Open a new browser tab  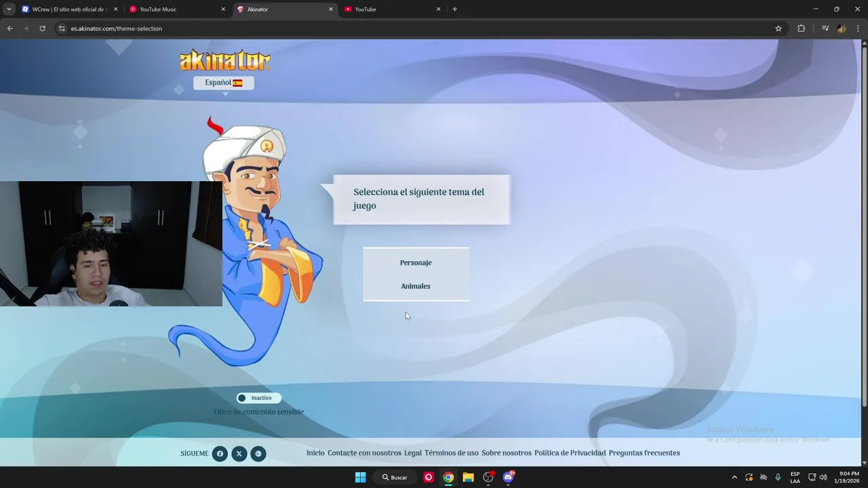pyautogui.click(x=454, y=9)
